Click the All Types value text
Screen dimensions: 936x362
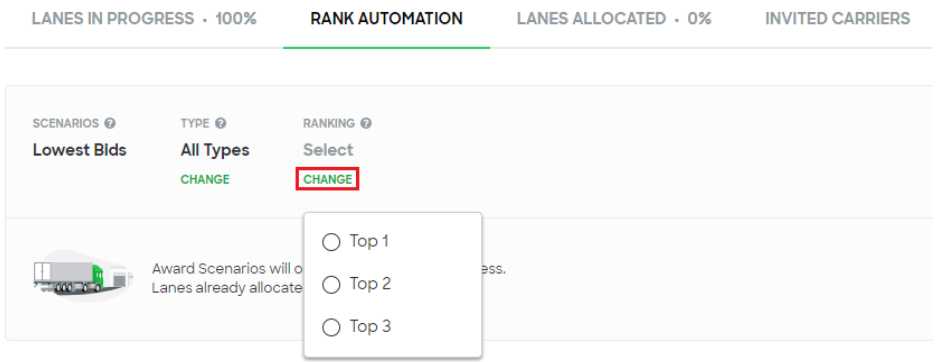(x=215, y=150)
